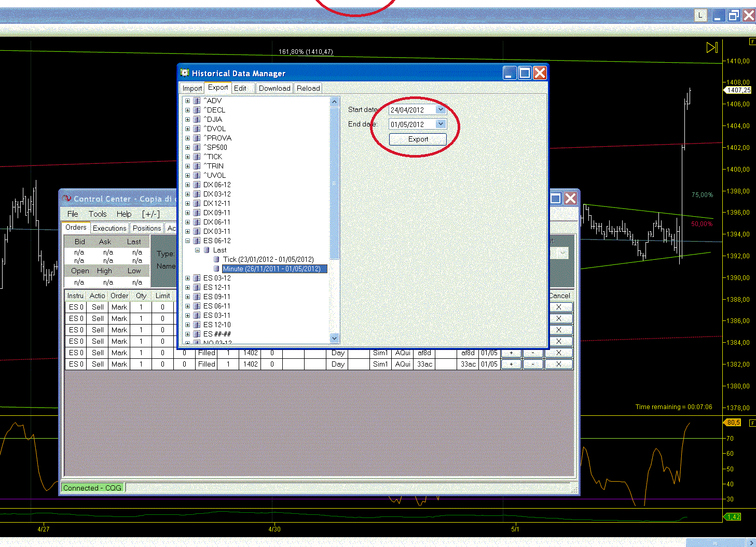Open the Control Center Help menu
756x547 pixels.
point(124,214)
